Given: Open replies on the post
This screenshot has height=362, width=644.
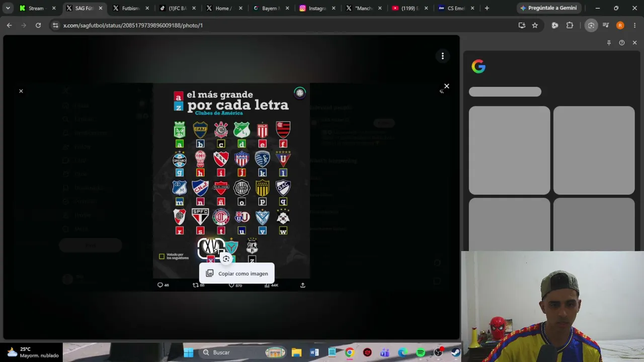Looking at the screenshot, I should [x=163, y=285].
